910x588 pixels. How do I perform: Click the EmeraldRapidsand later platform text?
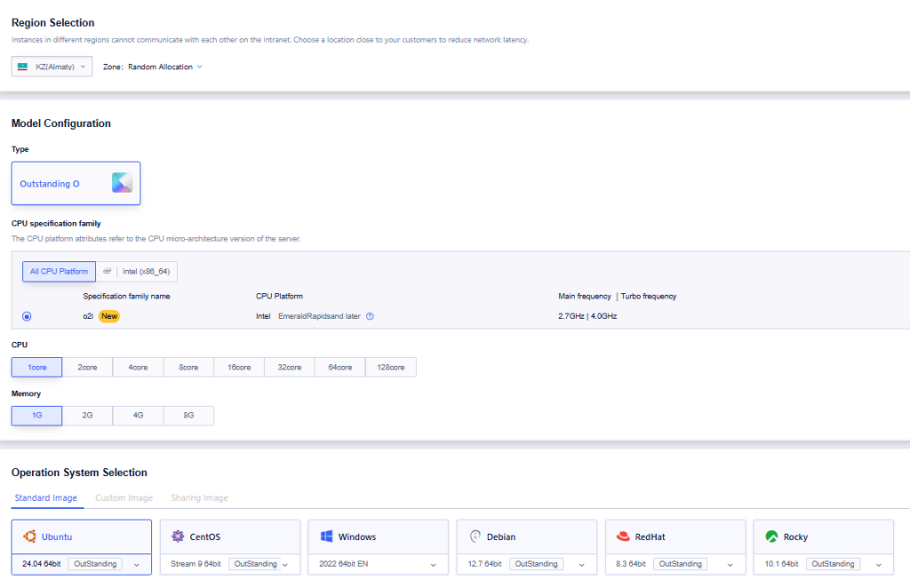pyautogui.click(x=319, y=316)
